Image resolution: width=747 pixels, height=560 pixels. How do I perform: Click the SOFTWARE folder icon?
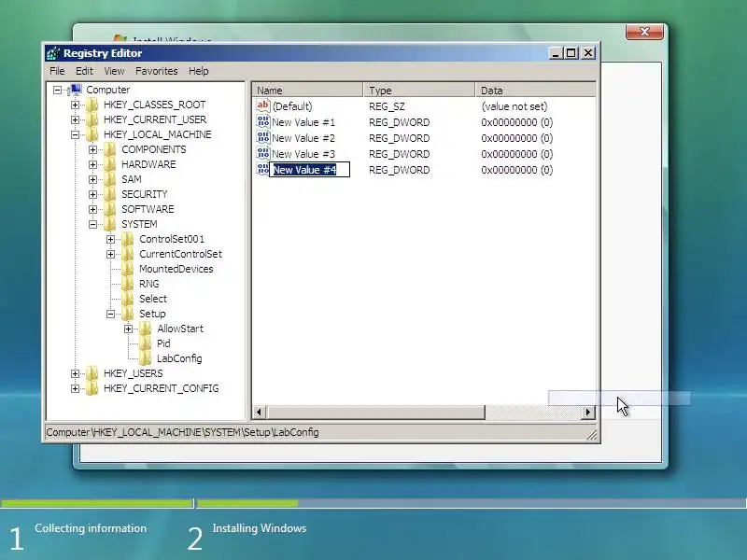(109, 208)
